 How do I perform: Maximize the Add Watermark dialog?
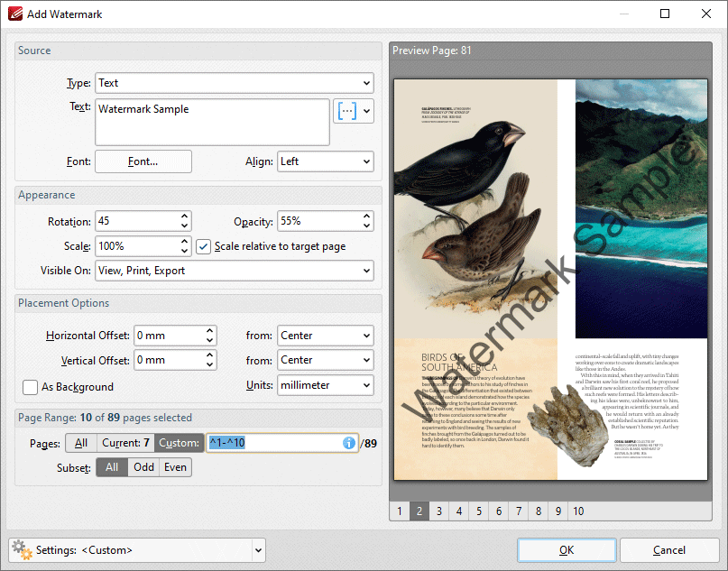pos(665,14)
